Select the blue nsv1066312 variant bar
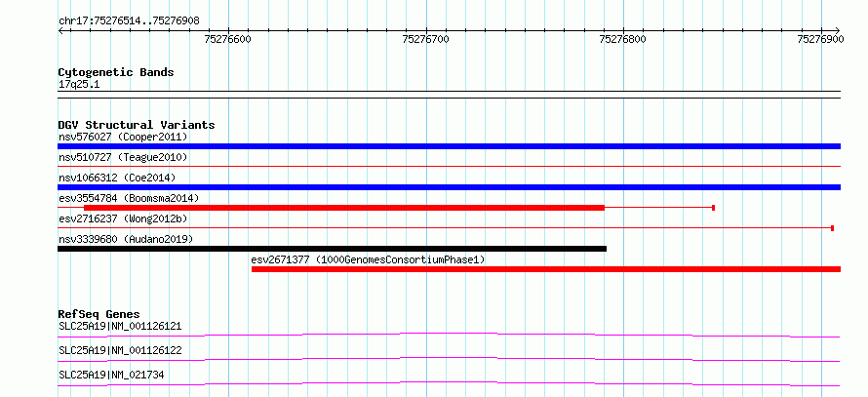Viewport: 868px width, 397px height. coord(449,187)
